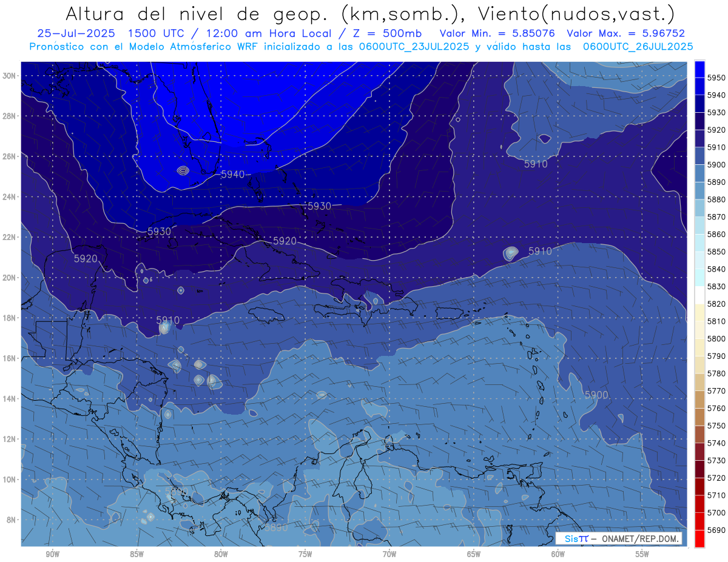Click the 10N latitude axis label
The width and height of the screenshot is (728, 562).
point(10,480)
